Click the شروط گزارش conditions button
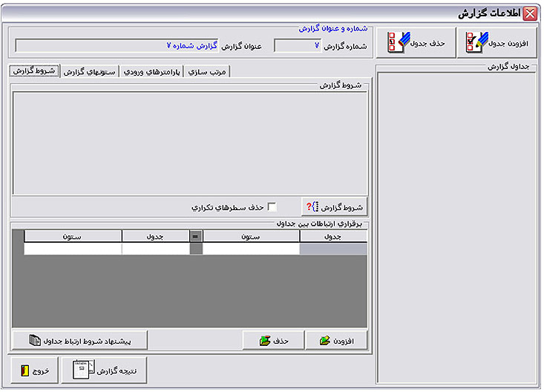Image resolution: width=544 pixels, height=392 pixels. pyautogui.click(x=335, y=207)
